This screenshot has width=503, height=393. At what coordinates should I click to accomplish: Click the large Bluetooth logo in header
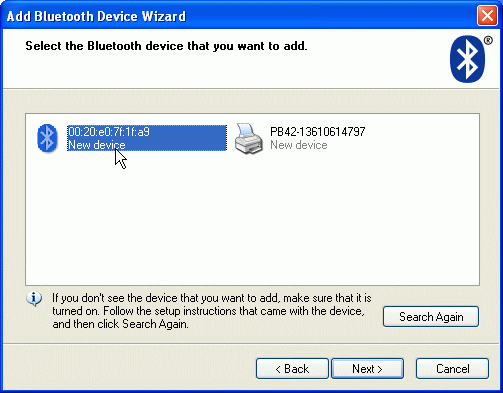(x=467, y=59)
